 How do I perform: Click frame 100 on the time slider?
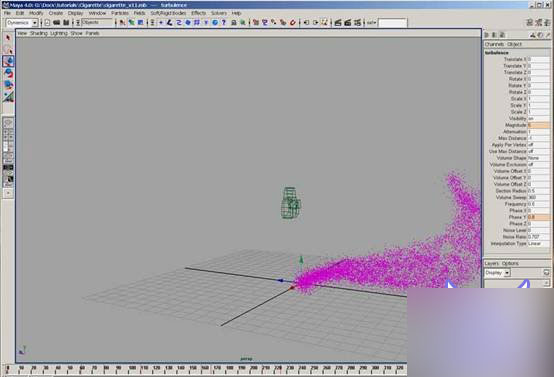(x=132, y=368)
